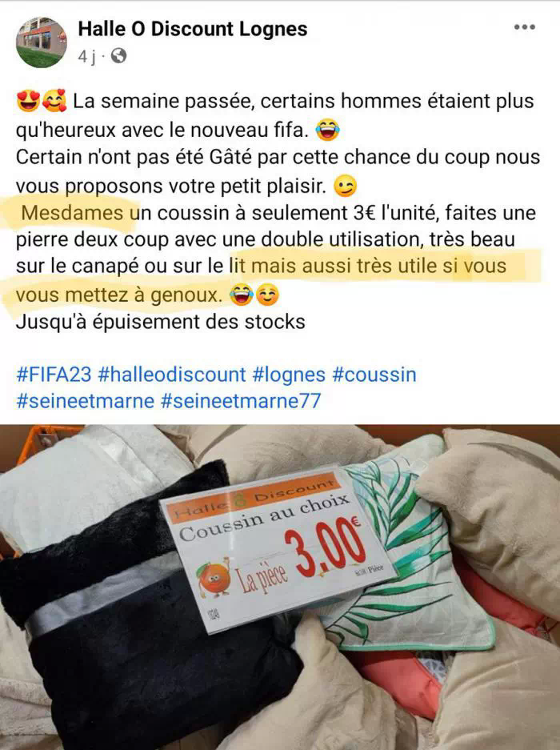Viewport: 560px width, 750px height.
Task: Open the #coussin hashtag
Action: [x=374, y=375]
